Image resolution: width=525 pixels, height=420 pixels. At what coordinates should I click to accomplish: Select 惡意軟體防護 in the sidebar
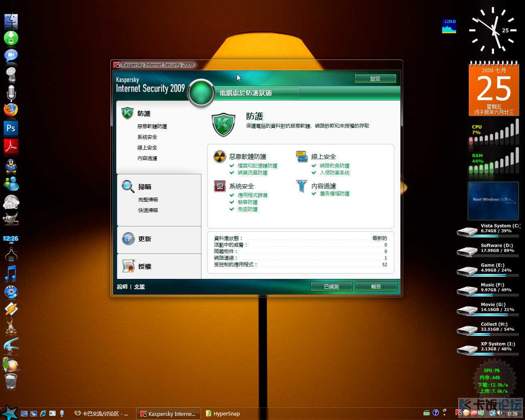pos(152,126)
